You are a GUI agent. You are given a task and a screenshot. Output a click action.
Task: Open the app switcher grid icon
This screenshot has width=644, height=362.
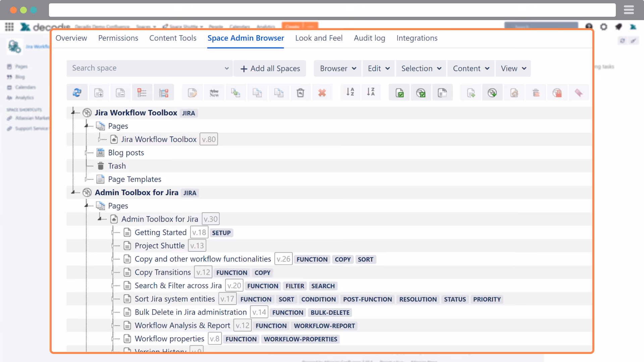click(9, 27)
